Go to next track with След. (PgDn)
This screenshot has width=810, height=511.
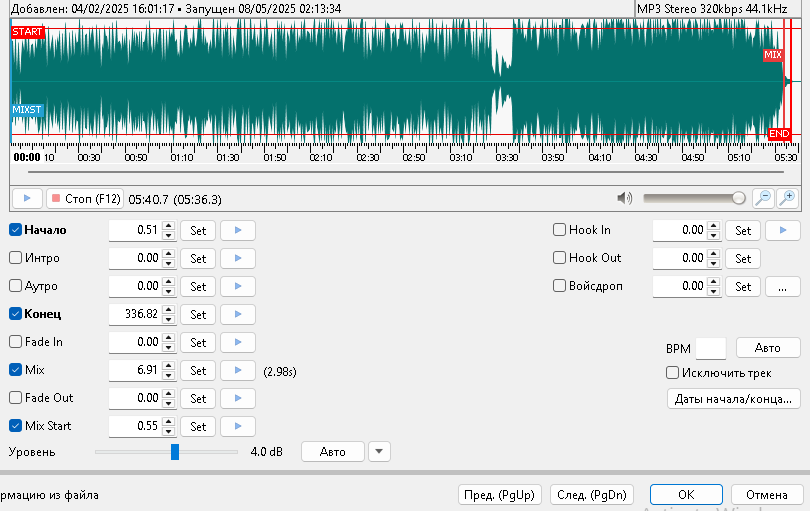tap(592, 494)
